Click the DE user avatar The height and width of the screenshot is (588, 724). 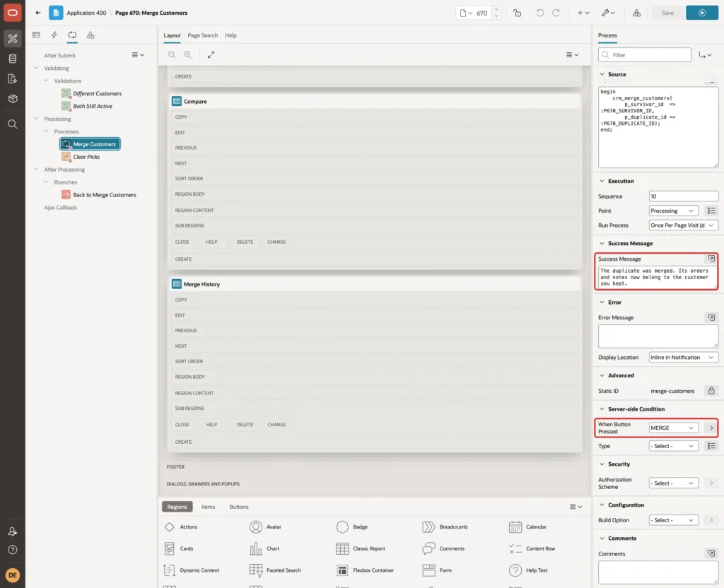click(13, 575)
